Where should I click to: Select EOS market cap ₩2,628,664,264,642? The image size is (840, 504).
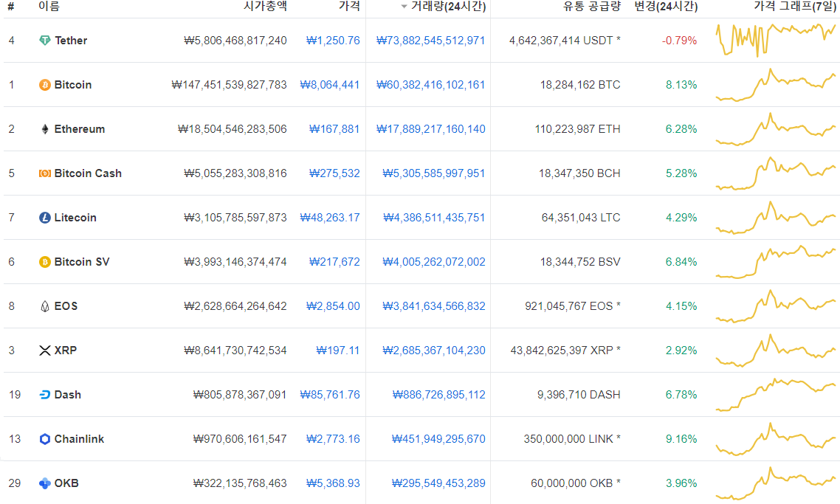pos(235,306)
